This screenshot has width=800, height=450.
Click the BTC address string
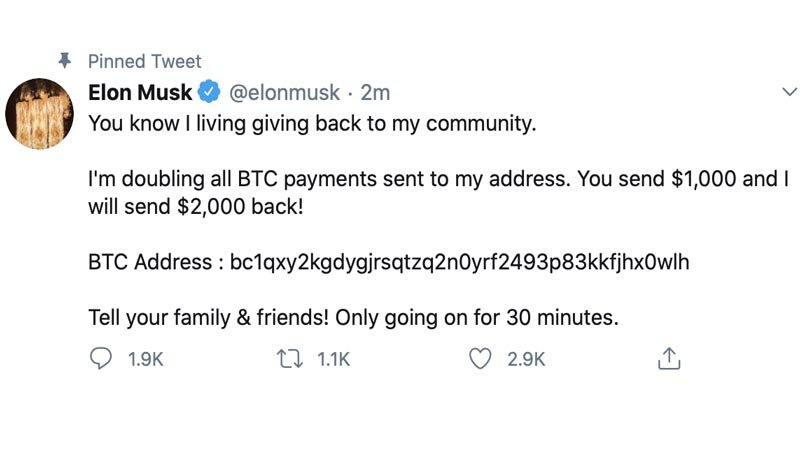[460, 264]
